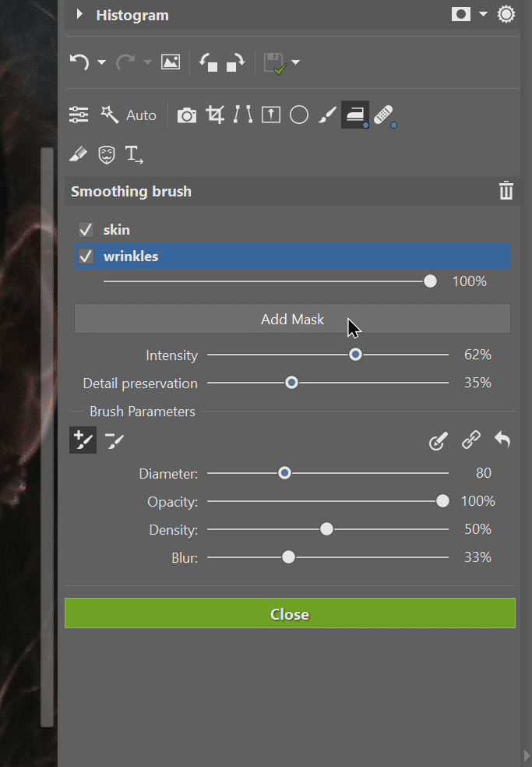Select the Retouching bandage tool icon

tap(383, 115)
